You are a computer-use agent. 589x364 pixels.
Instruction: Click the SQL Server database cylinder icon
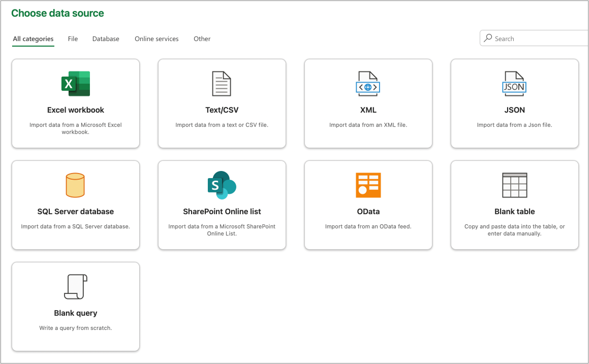point(75,185)
